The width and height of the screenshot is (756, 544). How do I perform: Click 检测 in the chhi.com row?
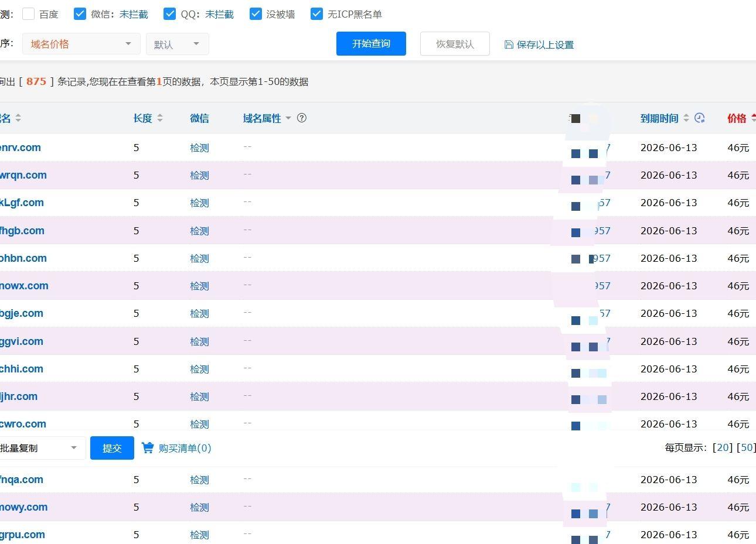199,369
